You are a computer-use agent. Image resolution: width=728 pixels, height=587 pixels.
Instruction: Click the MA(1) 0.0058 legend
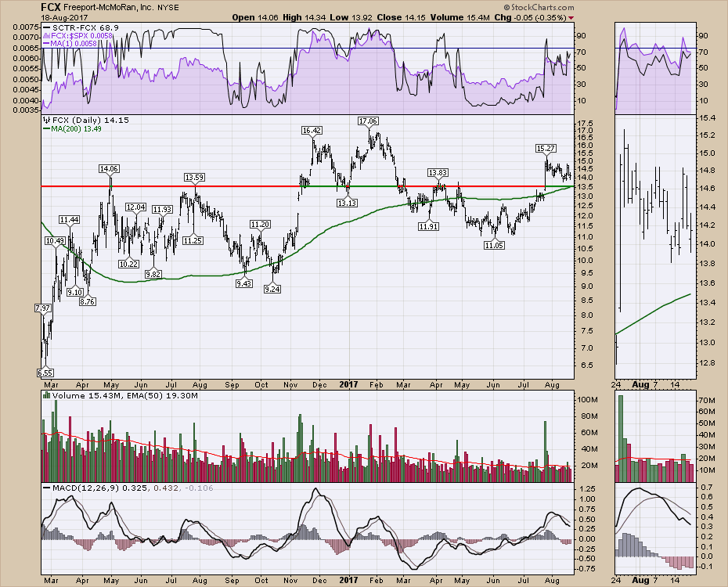[x=70, y=44]
